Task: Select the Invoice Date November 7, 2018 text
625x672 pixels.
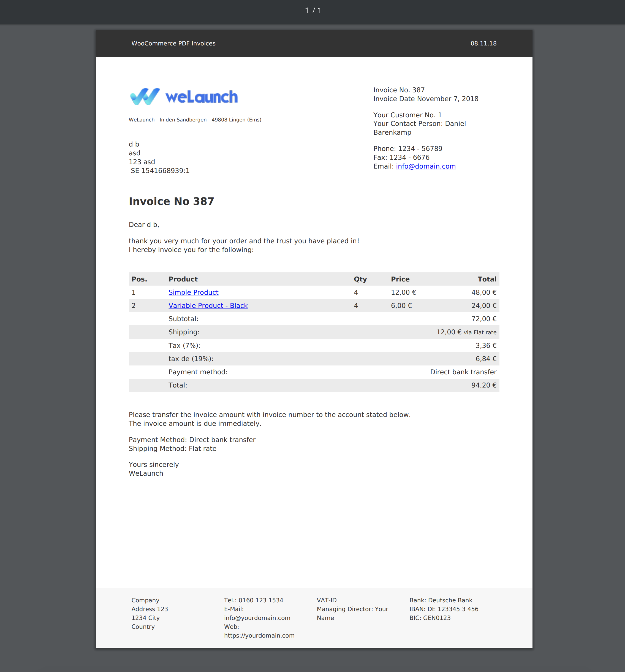Action: coord(426,99)
